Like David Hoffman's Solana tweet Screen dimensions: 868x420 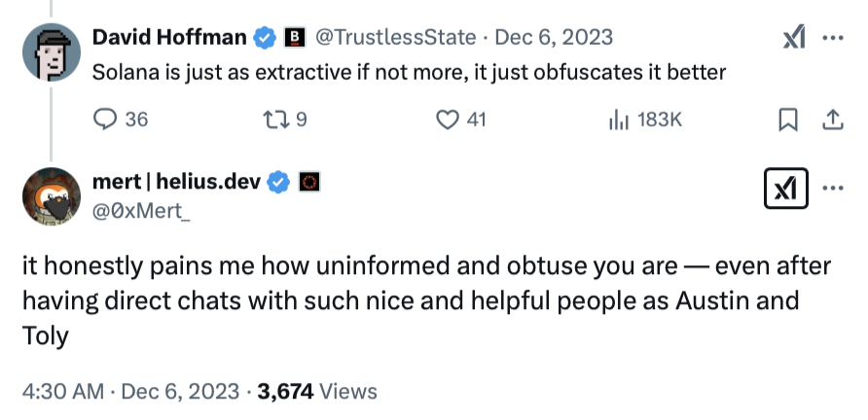click(x=447, y=119)
